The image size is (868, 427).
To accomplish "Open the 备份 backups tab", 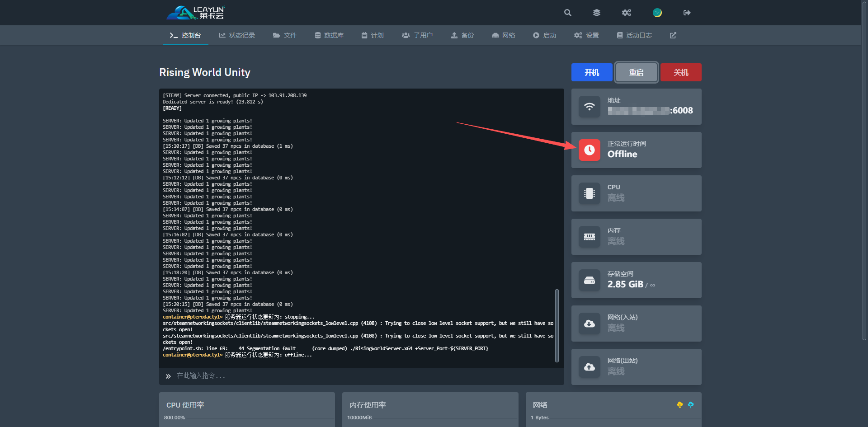I will pos(462,35).
